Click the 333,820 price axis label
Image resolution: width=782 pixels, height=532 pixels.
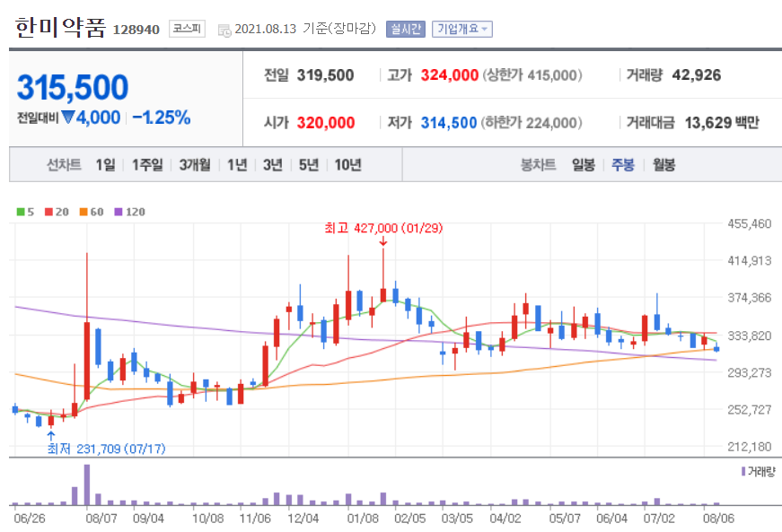point(749,336)
